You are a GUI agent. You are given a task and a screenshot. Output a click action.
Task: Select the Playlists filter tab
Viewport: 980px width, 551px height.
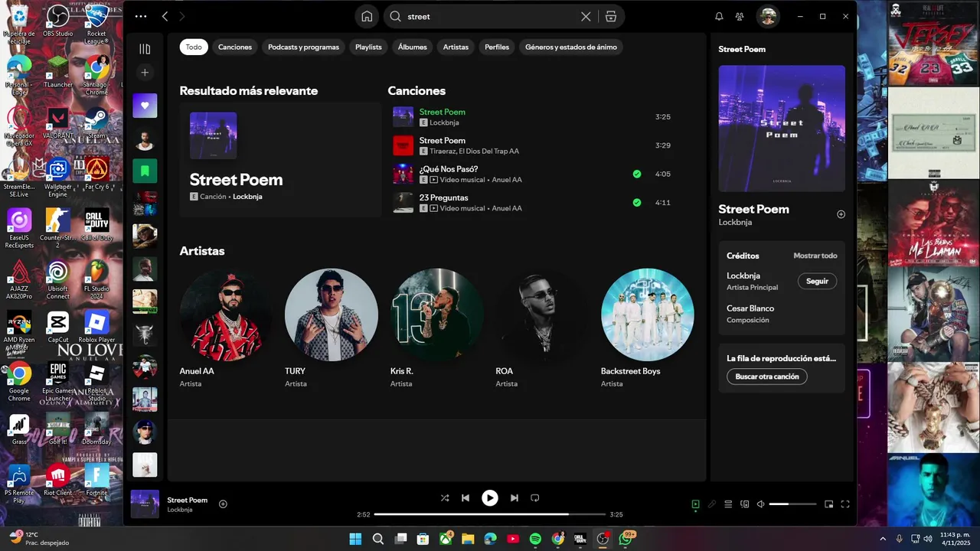pos(368,47)
